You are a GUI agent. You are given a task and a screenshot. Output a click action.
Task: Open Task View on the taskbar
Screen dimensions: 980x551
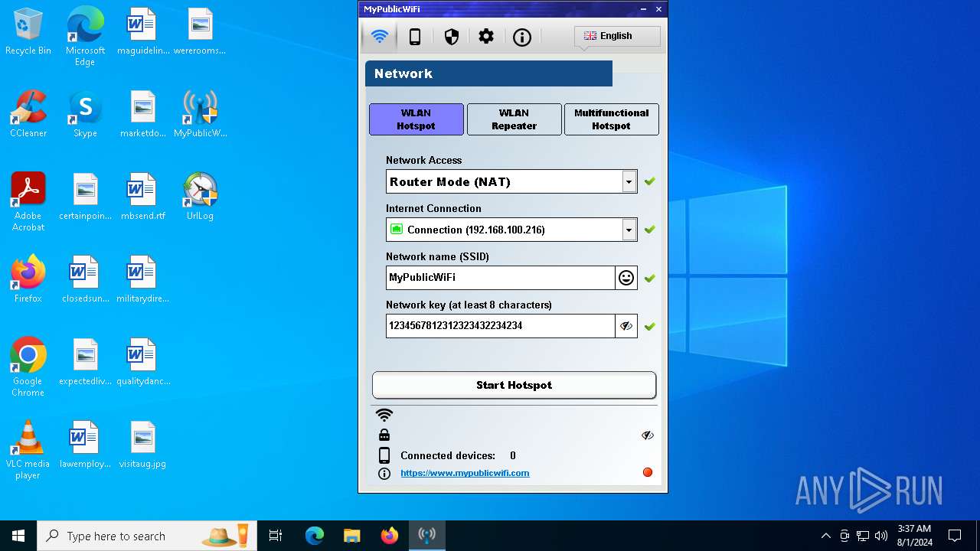(276, 536)
